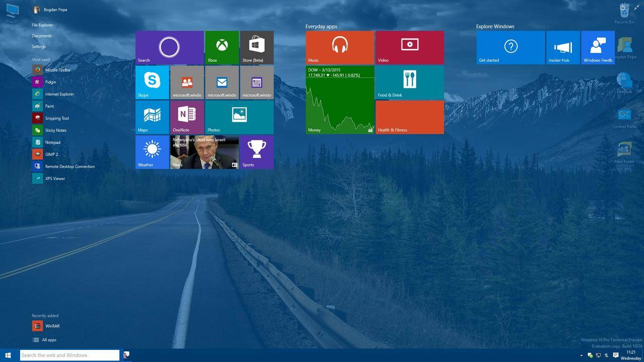This screenshot has width=644, height=362.
Task: Click the Insider Hub megaphone tile
Action: click(x=562, y=47)
